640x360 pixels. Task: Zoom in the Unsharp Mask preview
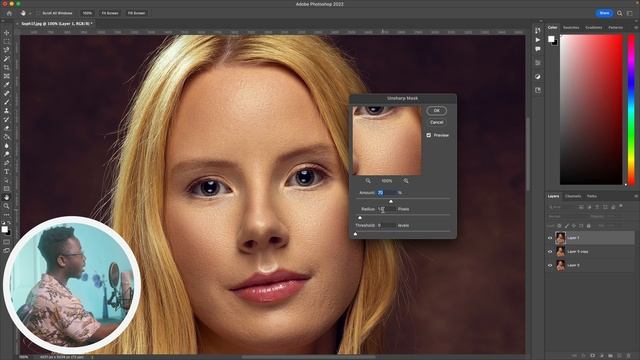406,180
